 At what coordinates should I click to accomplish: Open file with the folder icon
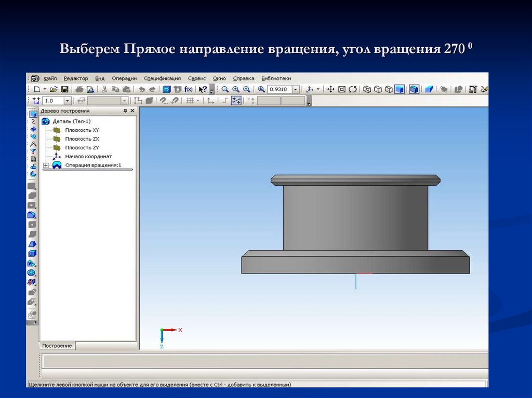point(54,89)
